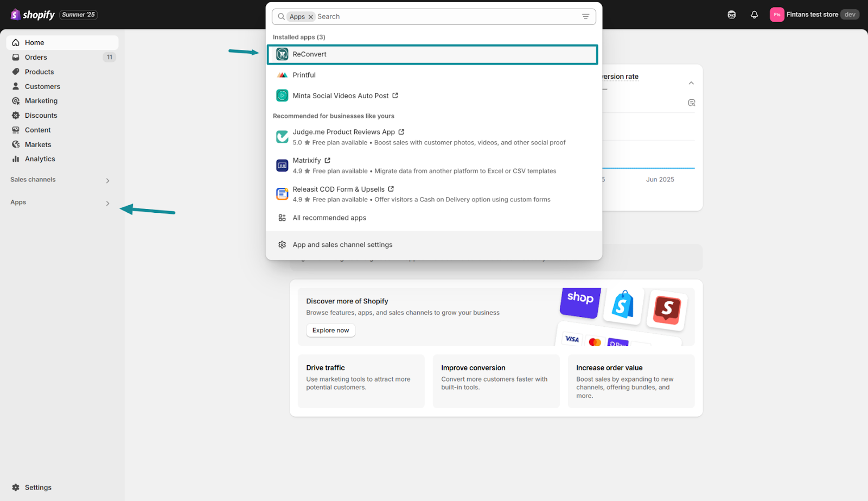Open Marketing section
868x501 pixels.
pos(62,101)
